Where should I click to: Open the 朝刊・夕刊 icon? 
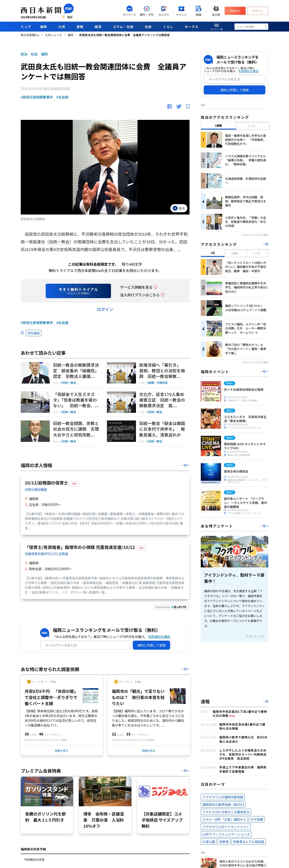[147, 11]
